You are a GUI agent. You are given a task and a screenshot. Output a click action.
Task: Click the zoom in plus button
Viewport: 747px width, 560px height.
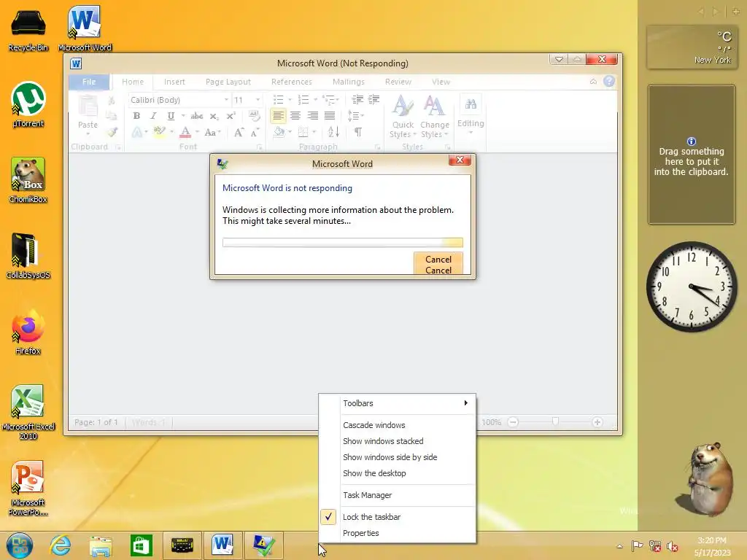(597, 422)
